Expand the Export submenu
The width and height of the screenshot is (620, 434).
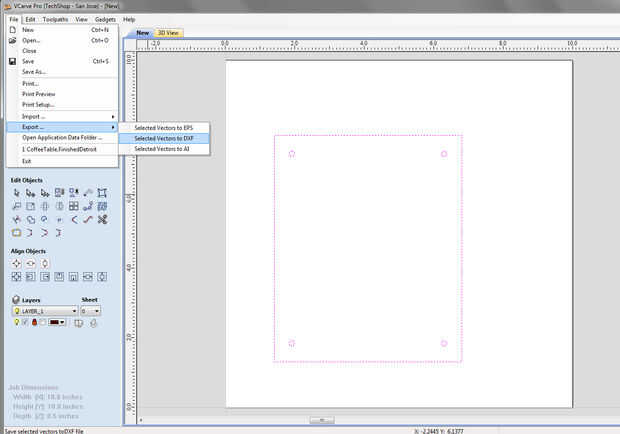coord(62,127)
